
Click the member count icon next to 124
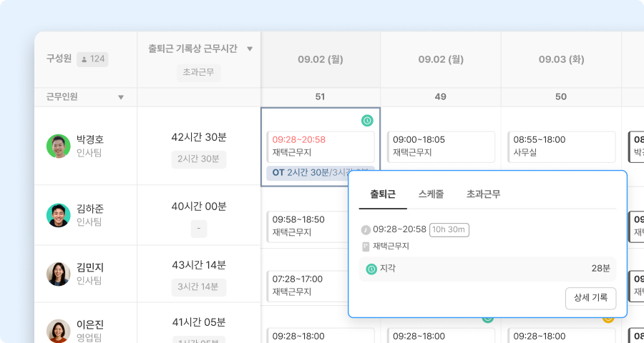tap(84, 59)
